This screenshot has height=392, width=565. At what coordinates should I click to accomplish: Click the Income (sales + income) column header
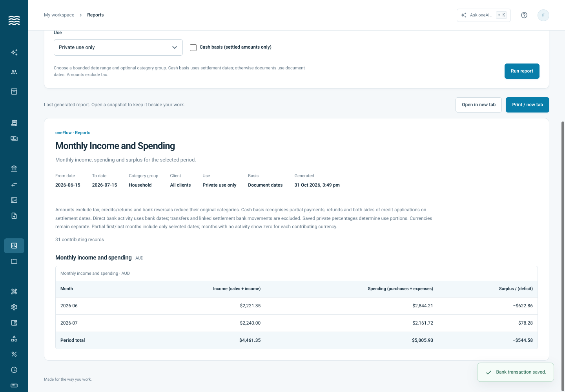coord(237,289)
